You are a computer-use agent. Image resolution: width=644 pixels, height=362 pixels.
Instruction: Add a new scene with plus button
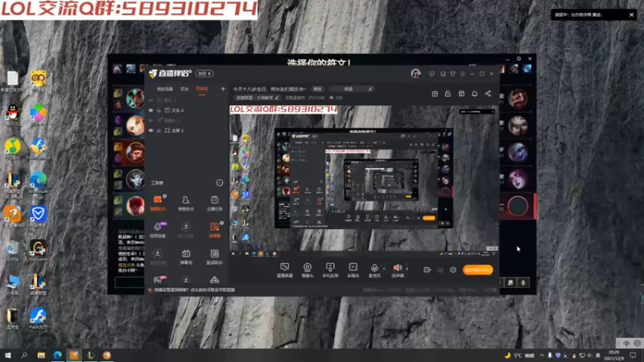click(223, 88)
